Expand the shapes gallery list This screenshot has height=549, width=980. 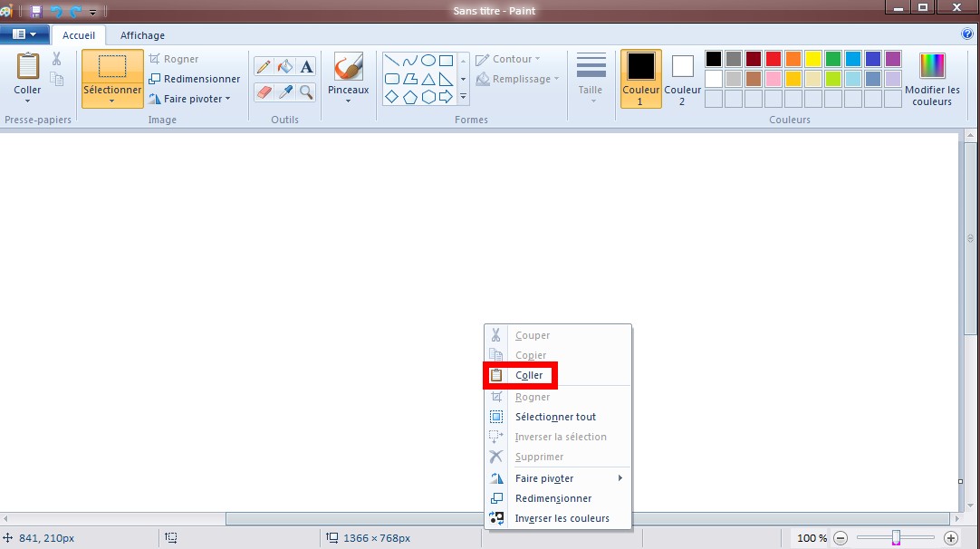[463, 95]
